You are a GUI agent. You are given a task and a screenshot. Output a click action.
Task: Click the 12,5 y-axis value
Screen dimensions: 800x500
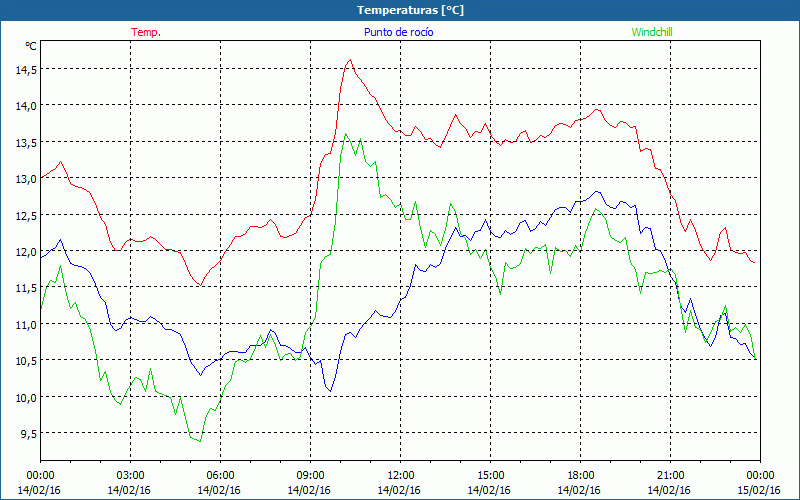pos(26,216)
